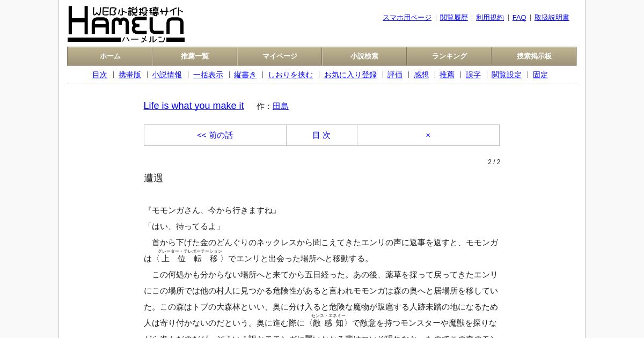The image size is (644, 338).
Task: Click the line 「はい、待ってるよ」
Action: tap(184, 226)
